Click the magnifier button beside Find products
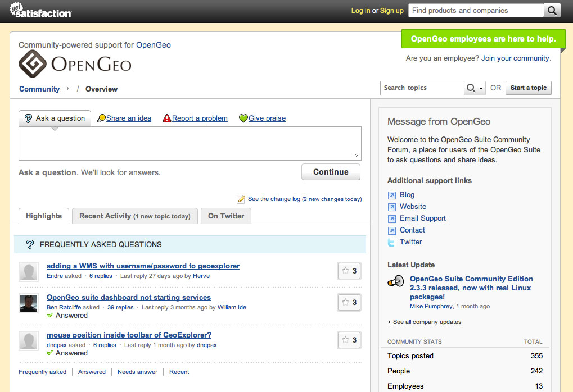Screen dimensions: 573x392 point(552,11)
